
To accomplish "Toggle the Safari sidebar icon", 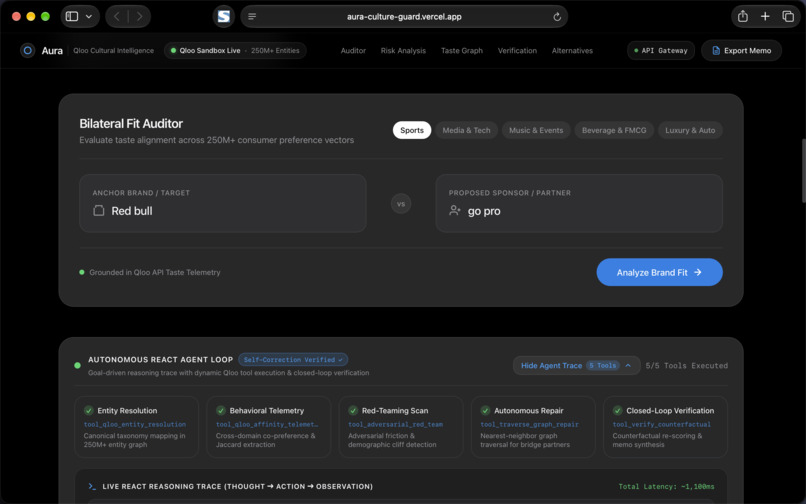I will tap(72, 16).
